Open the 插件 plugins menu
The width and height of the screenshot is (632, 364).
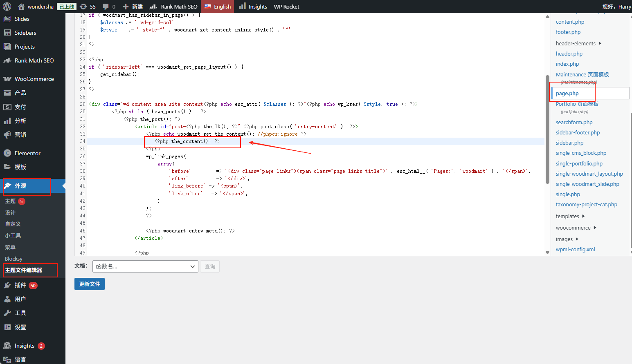click(x=20, y=285)
